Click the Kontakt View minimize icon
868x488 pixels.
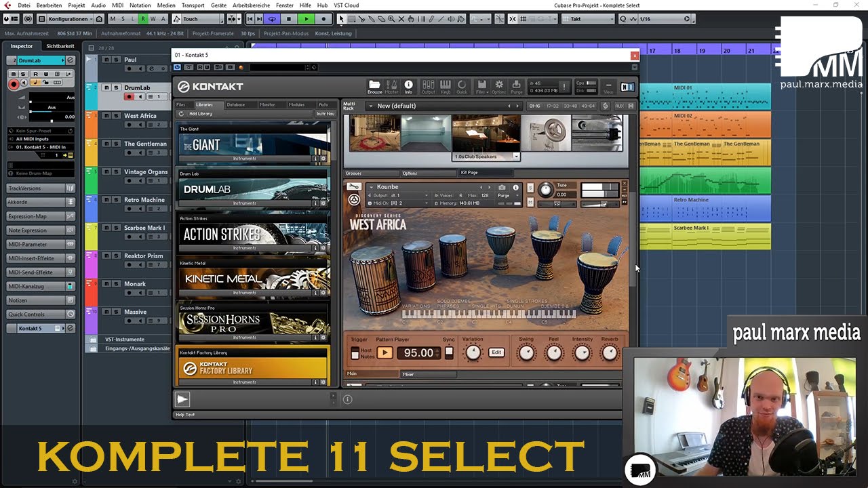pos(608,87)
